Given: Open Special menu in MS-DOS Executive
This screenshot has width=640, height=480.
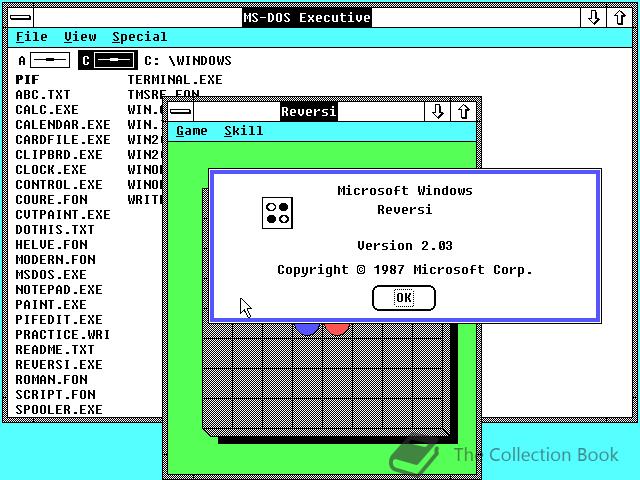Looking at the screenshot, I should click(140, 37).
